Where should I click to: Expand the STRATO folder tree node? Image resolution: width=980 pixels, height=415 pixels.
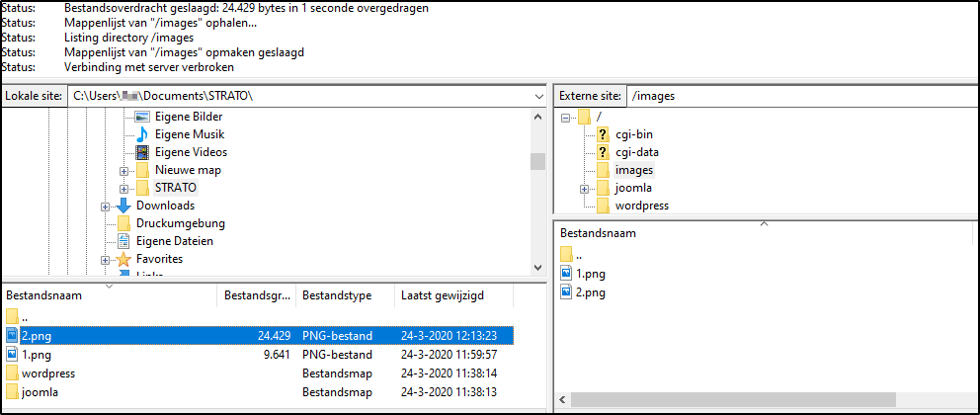124,188
